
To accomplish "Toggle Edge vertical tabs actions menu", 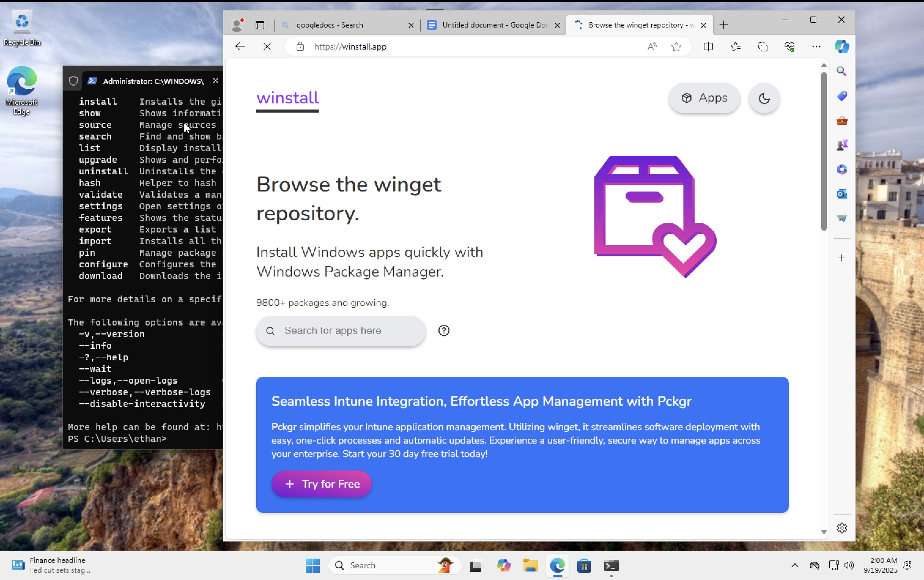I will pos(260,25).
